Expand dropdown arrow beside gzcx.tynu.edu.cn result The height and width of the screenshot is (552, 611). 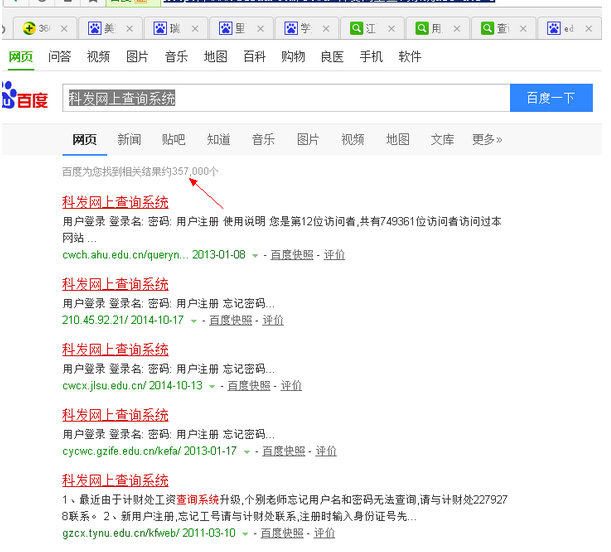pyautogui.click(x=245, y=534)
